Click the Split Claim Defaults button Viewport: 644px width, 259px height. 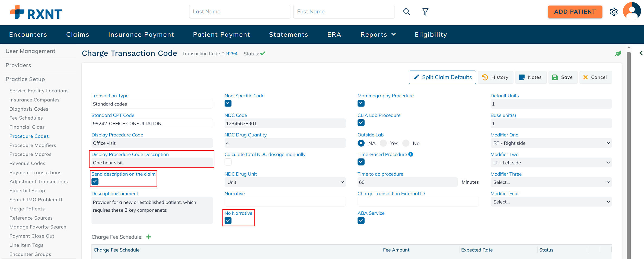(442, 77)
